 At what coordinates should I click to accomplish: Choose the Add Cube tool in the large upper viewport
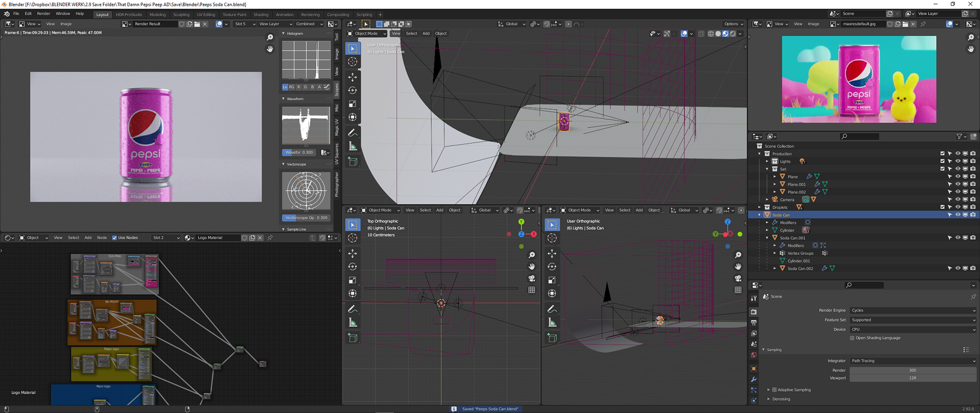click(x=353, y=162)
